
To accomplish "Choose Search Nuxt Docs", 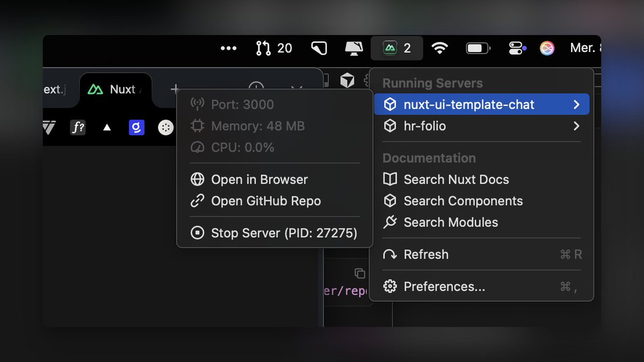I will coord(481,179).
